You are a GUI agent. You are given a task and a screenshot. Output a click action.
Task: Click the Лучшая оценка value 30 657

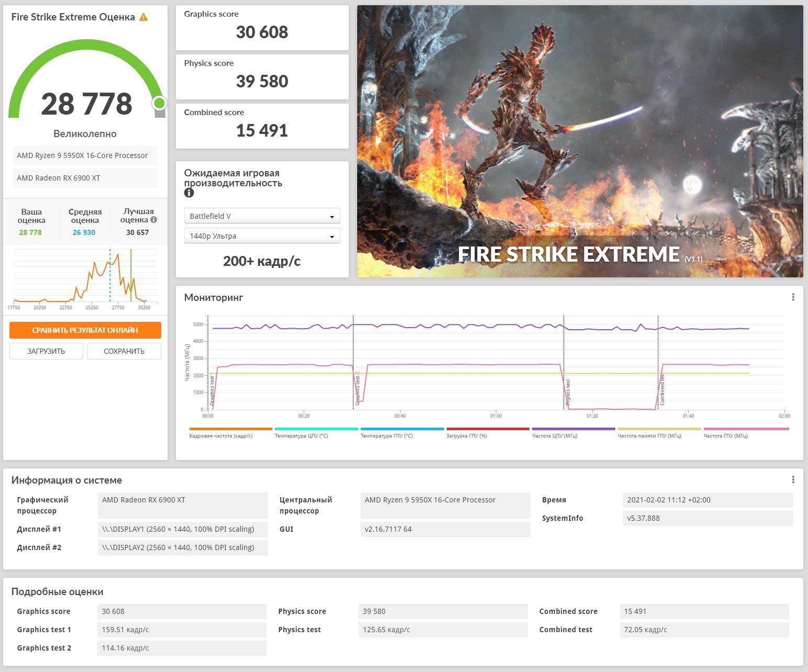point(137,232)
